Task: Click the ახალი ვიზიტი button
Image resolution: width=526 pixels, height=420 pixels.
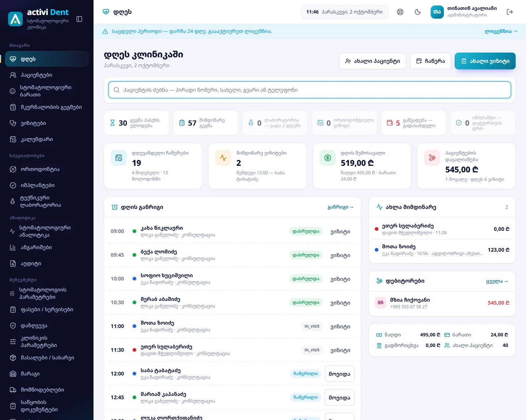Action: (485, 61)
